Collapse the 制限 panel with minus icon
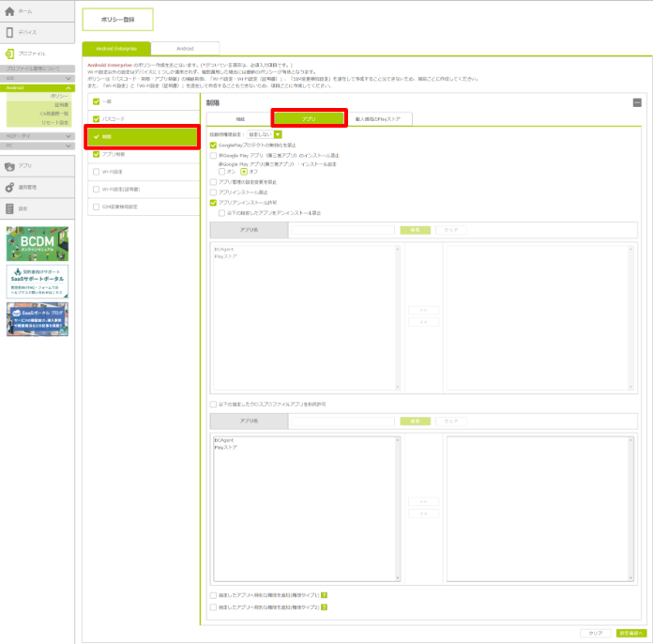653x644 pixels. [637, 101]
